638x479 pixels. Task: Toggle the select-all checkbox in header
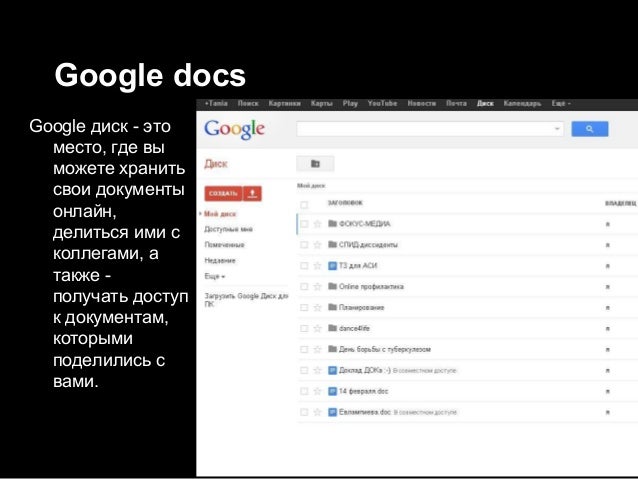coord(304,204)
